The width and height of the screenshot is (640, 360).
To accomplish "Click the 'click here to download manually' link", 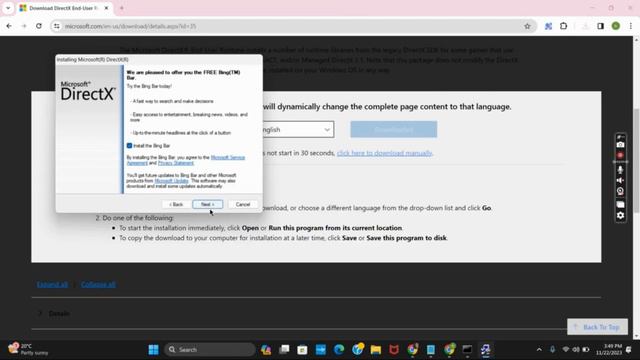I will (x=384, y=153).
